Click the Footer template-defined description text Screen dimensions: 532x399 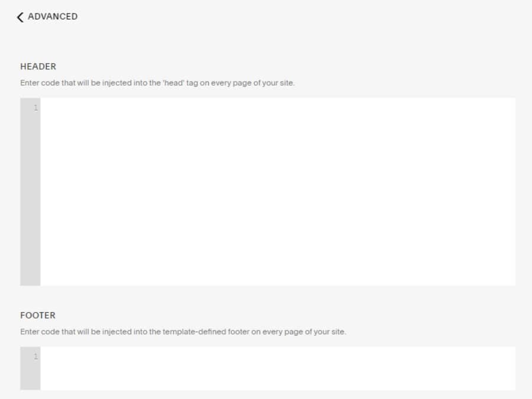click(183, 332)
